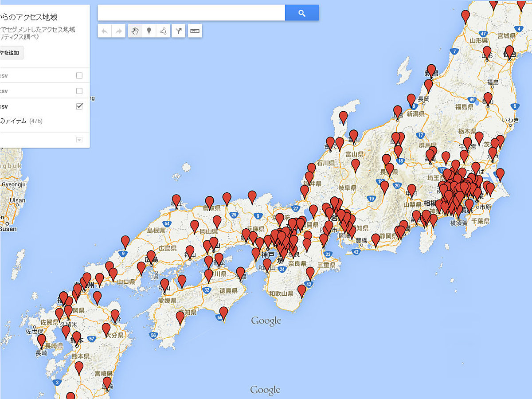532x399 pixels.
Task: Expand the アイテム (476) item list
Action: [x=21, y=121]
